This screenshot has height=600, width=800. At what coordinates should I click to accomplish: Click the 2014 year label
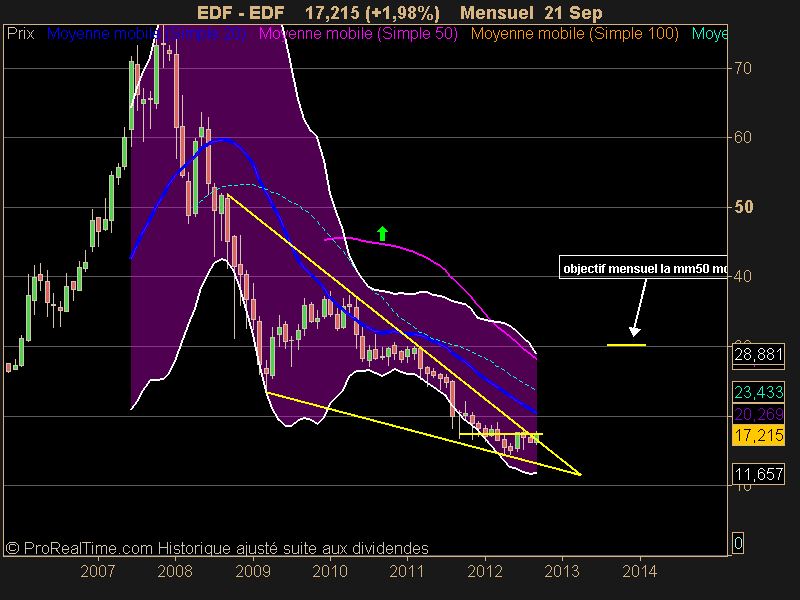[x=640, y=571]
